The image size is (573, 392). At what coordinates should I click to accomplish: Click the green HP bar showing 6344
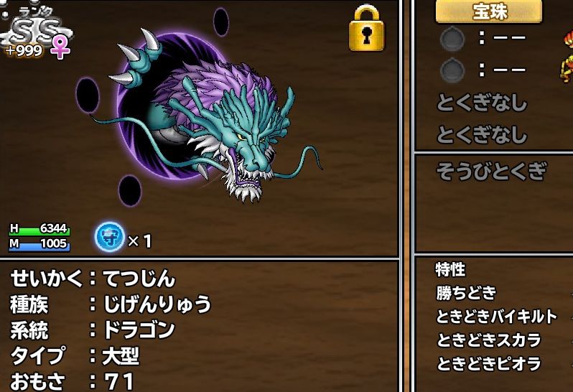point(39,230)
